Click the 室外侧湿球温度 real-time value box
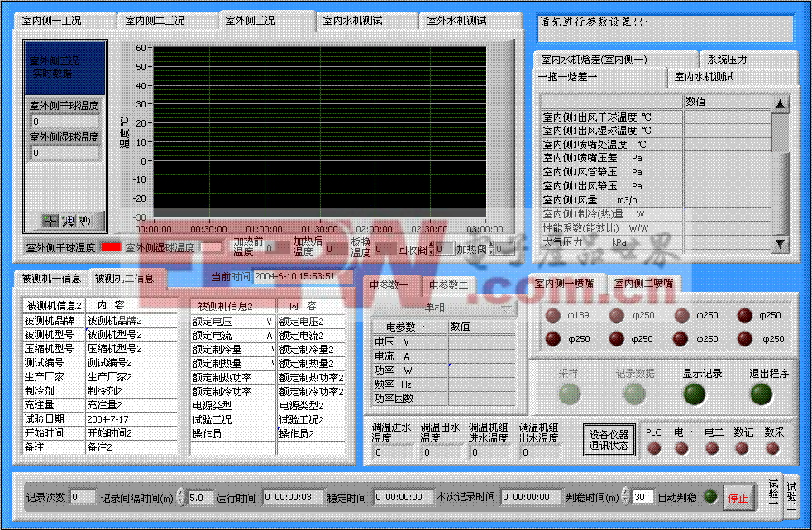The width and height of the screenshot is (812, 530). (x=64, y=153)
